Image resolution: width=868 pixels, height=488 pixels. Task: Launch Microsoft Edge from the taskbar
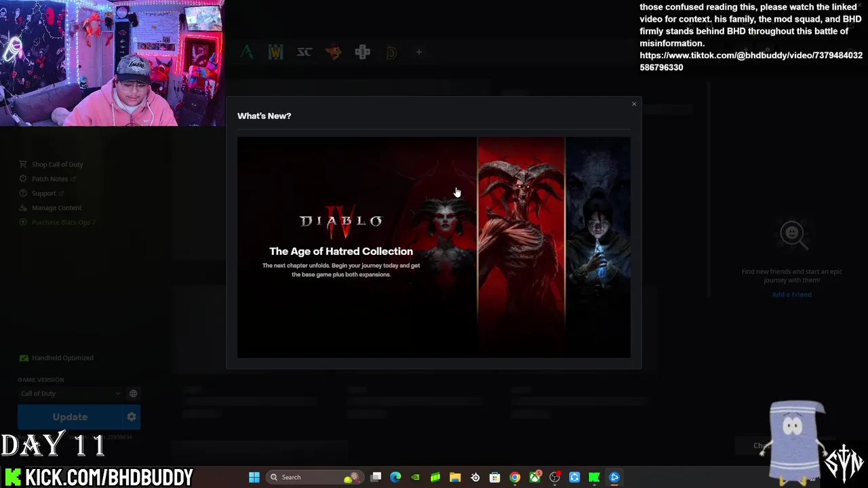pos(395,477)
